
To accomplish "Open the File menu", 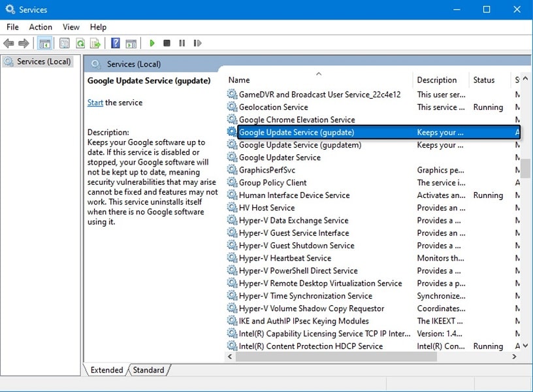I will click(12, 27).
